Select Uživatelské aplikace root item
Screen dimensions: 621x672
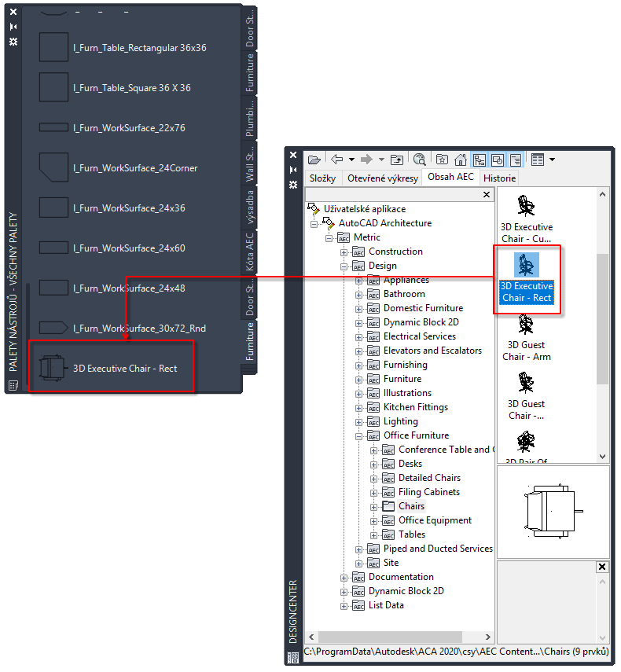[365, 209]
